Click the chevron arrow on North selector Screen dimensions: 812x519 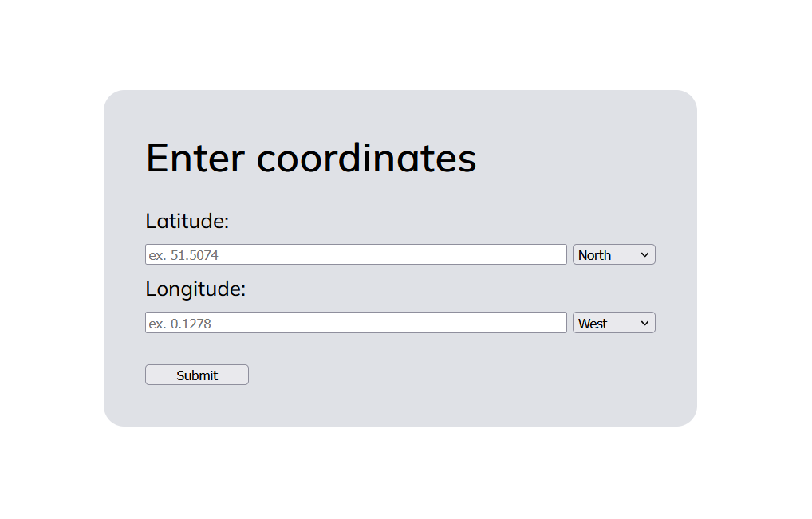coord(644,255)
